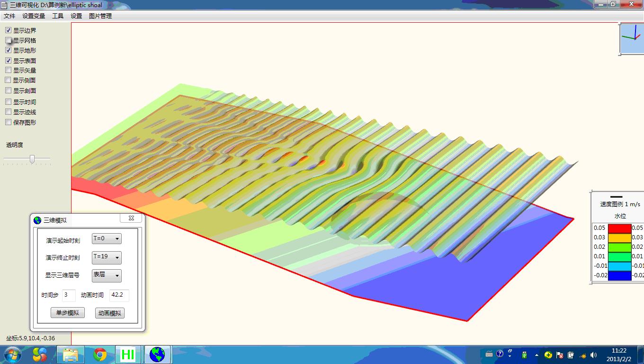Click the Windows Start orb
This screenshot has width=644, height=364.
click(x=13, y=355)
